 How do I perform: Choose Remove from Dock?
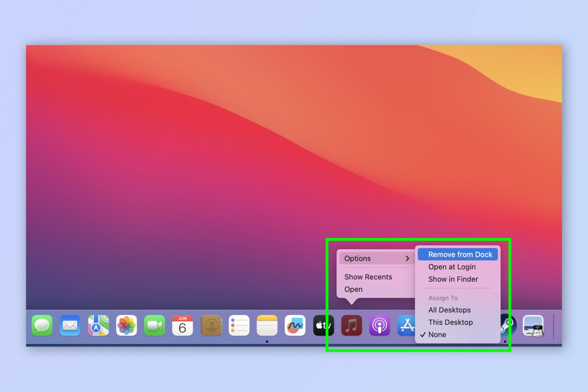tap(458, 254)
